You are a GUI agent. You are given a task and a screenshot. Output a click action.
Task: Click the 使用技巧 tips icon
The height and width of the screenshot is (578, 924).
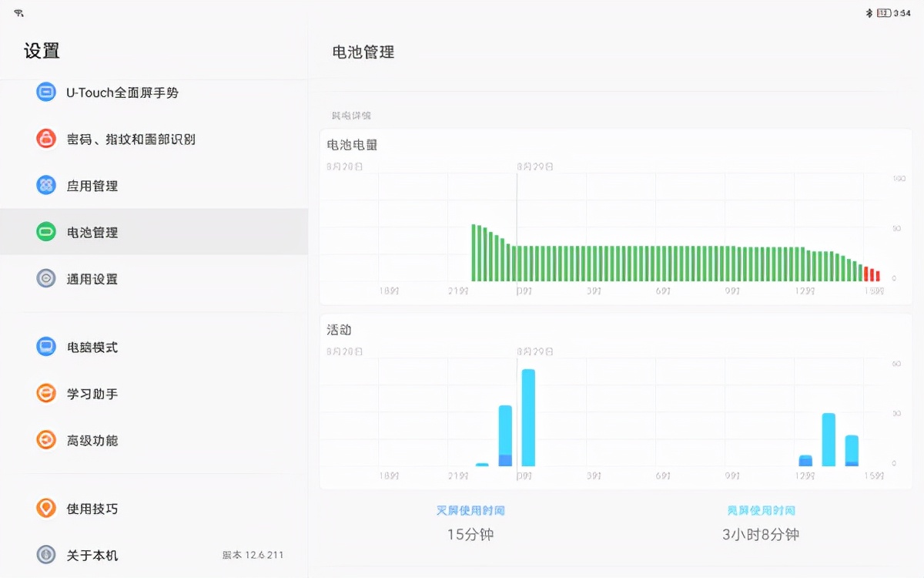(x=46, y=508)
